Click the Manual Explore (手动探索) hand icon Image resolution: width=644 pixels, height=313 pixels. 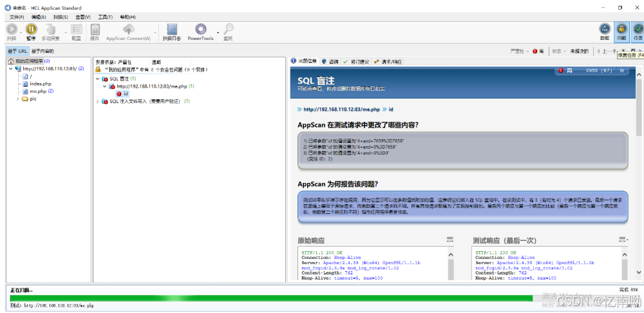50,29
